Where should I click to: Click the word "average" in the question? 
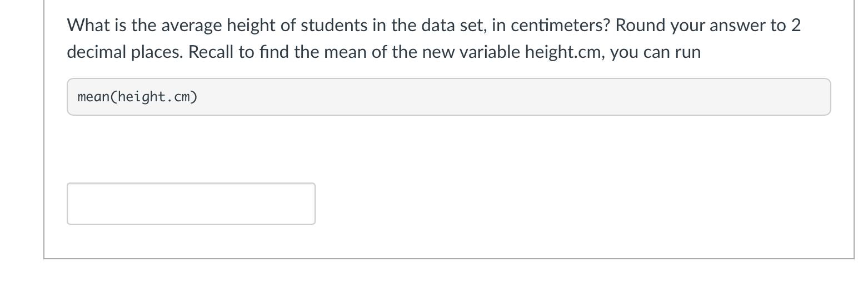(188, 26)
